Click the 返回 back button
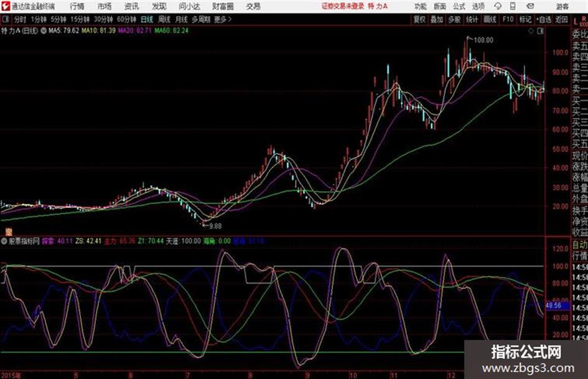This screenshot has width=588, height=379. pos(561,19)
